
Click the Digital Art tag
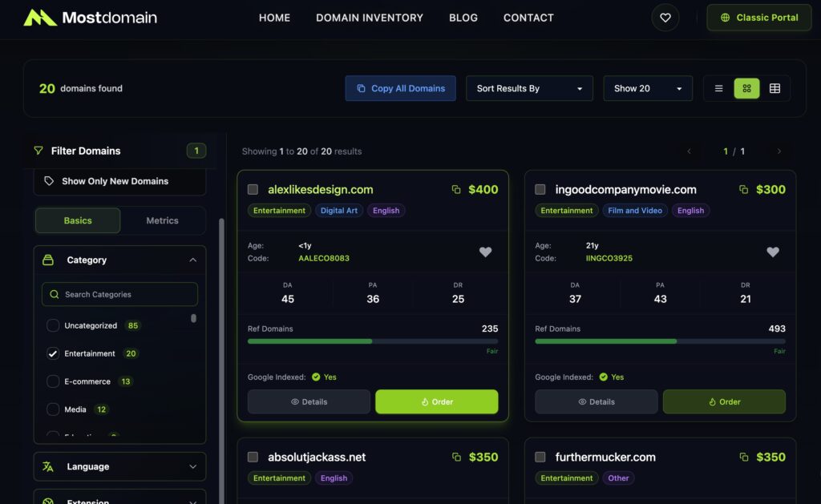(x=339, y=211)
